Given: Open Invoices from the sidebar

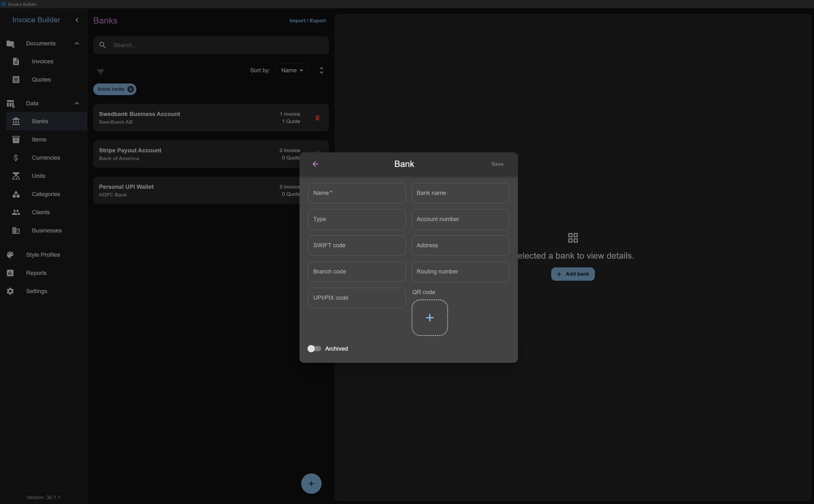Looking at the screenshot, I should pyautogui.click(x=46, y=61).
